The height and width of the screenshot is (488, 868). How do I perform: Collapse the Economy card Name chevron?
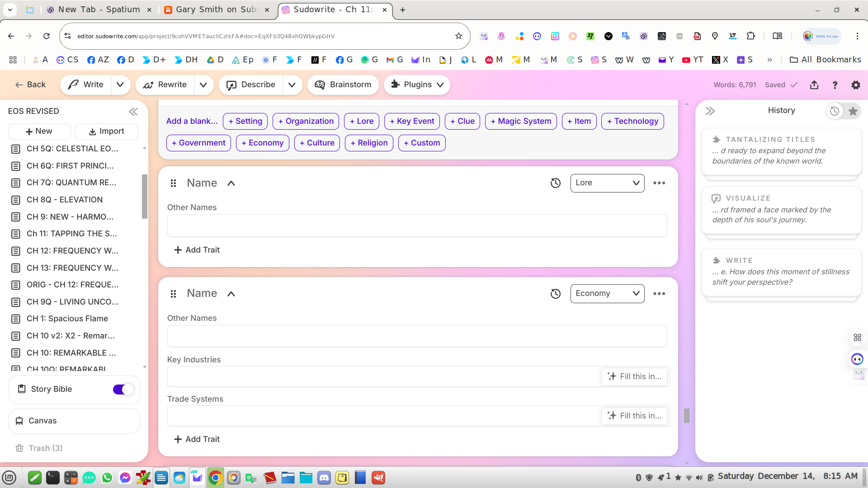click(231, 294)
